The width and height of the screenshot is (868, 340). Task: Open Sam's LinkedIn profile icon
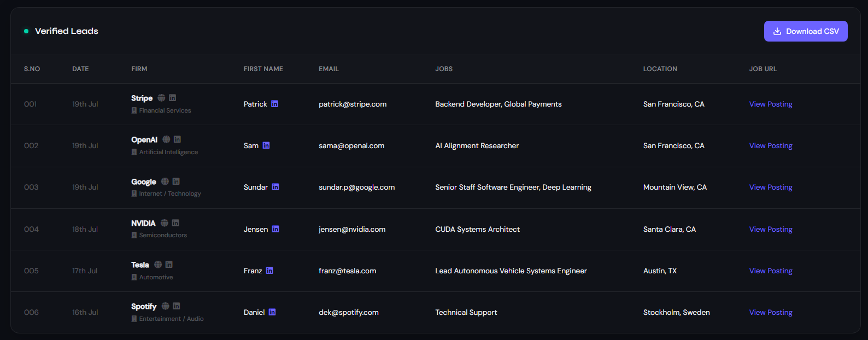tap(266, 145)
